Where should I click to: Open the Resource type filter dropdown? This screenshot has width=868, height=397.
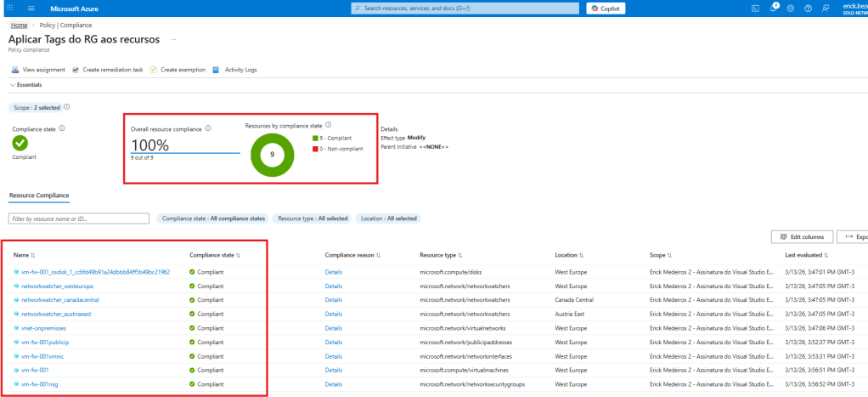(313, 218)
